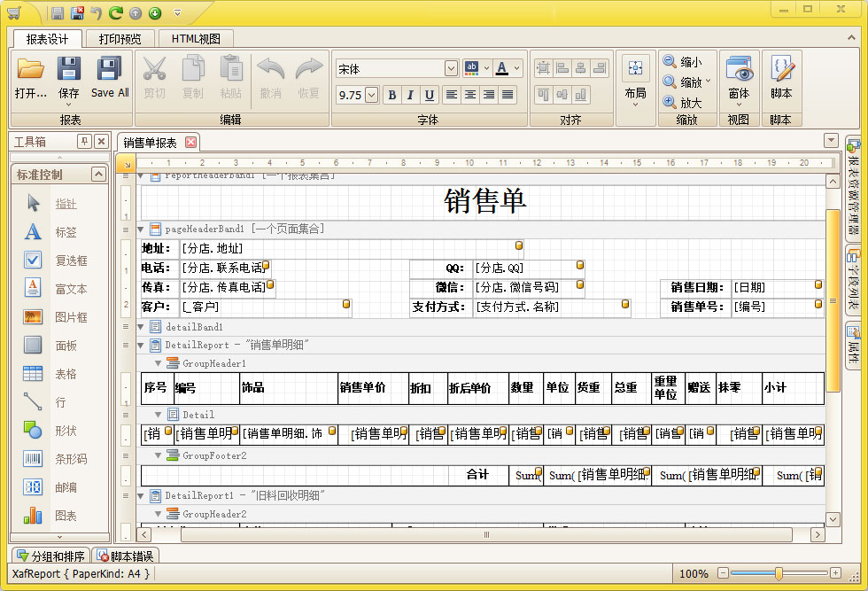Collapse DetailReport 销售单明细 band
Screen dimensions: 868x591
[x=141, y=345]
